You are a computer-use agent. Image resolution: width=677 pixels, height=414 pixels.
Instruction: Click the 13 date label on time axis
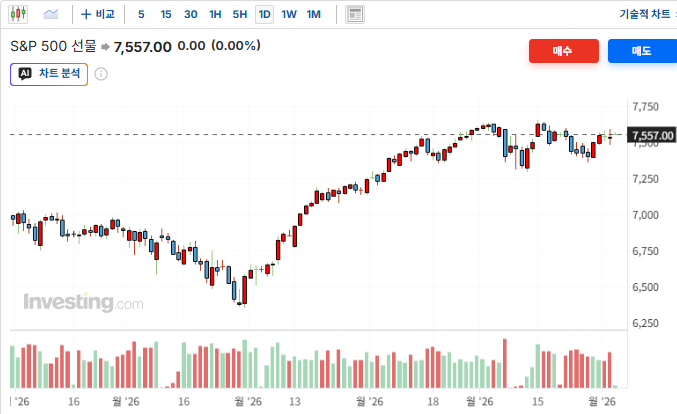pos(294,402)
